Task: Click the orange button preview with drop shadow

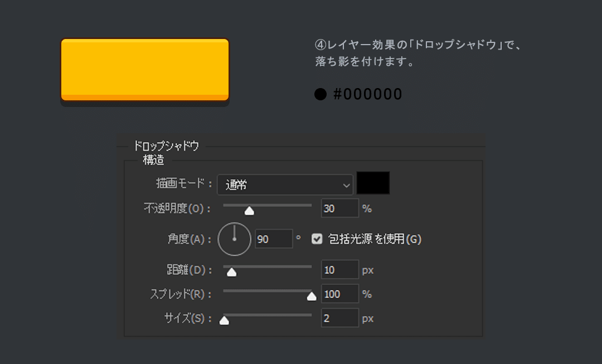Action: coord(144,68)
